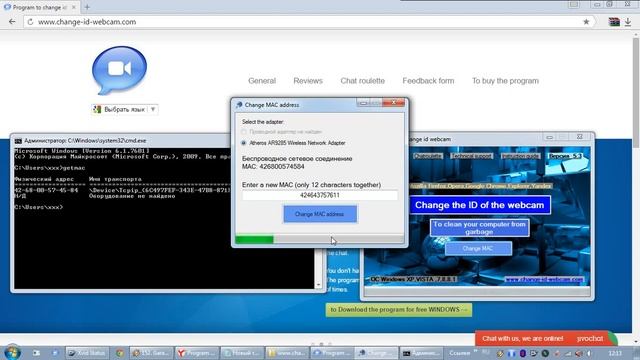640x360 pixels.
Task: Close the Program to change id browser tab
Action: 73,7
